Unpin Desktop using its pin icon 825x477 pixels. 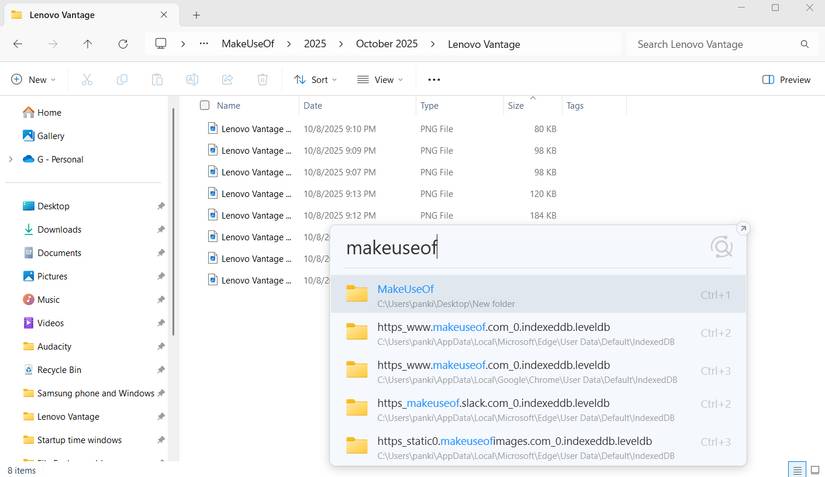click(x=161, y=206)
